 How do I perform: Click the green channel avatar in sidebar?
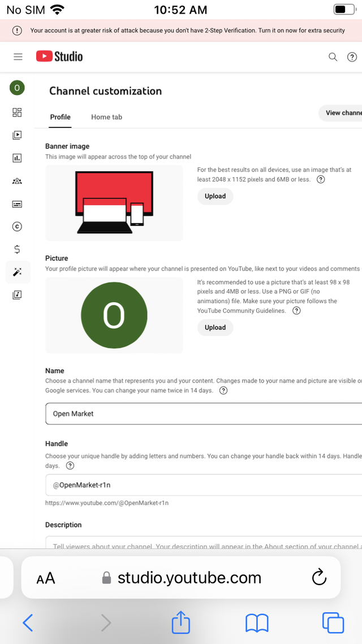click(x=17, y=88)
